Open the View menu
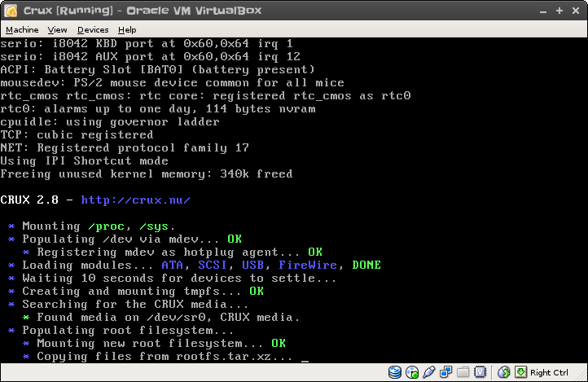Viewport: 588px width, 382px height. (57, 29)
